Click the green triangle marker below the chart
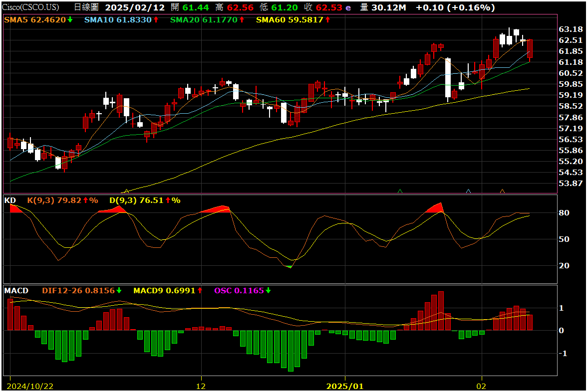The width and height of the screenshot is (587, 392). pos(400,191)
